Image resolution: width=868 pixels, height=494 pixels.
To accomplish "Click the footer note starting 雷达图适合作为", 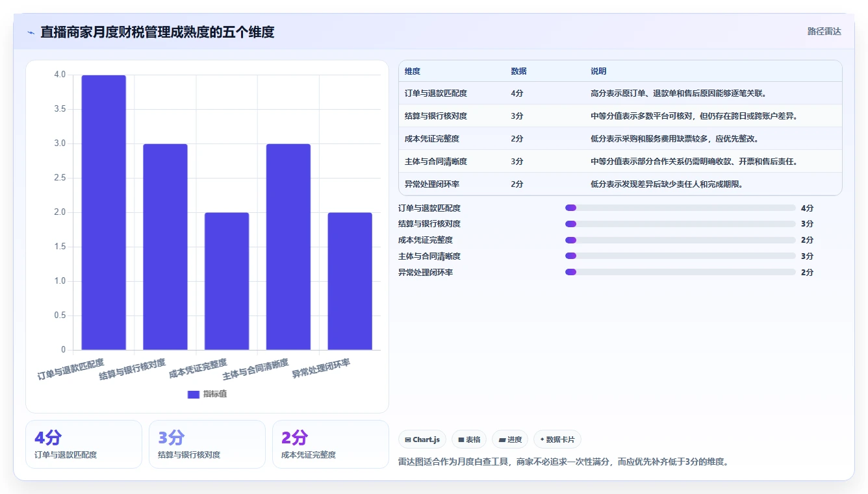I will [x=563, y=462].
